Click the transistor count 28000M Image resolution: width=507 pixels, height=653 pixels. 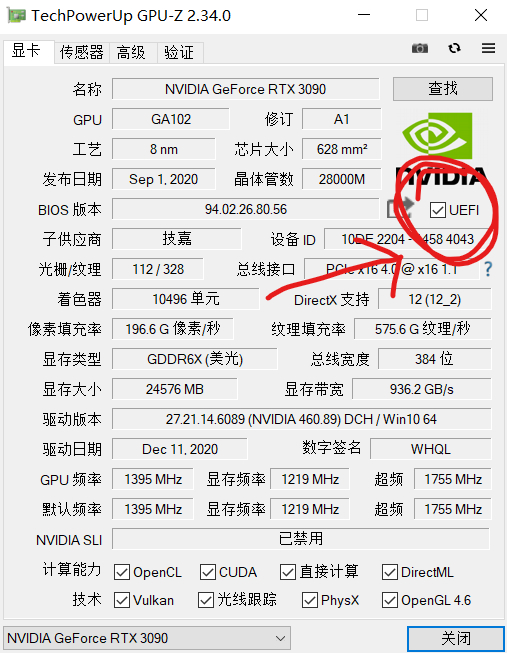342,179
